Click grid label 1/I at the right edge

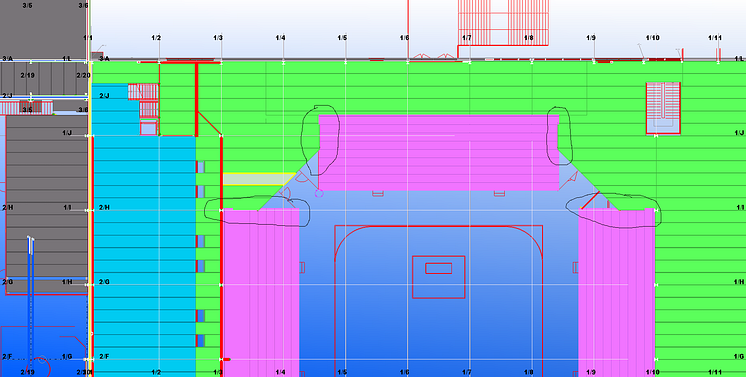click(740, 208)
